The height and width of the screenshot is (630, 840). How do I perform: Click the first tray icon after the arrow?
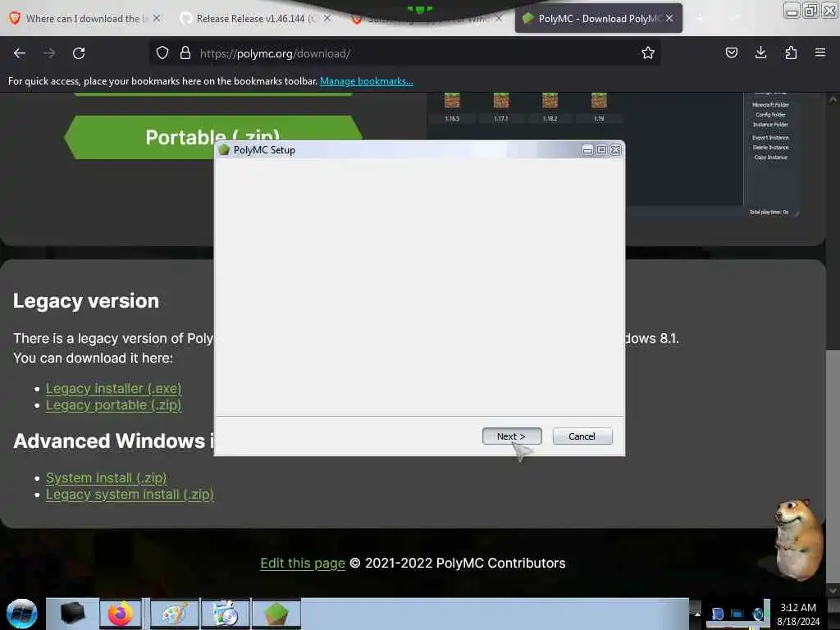coord(717,614)
